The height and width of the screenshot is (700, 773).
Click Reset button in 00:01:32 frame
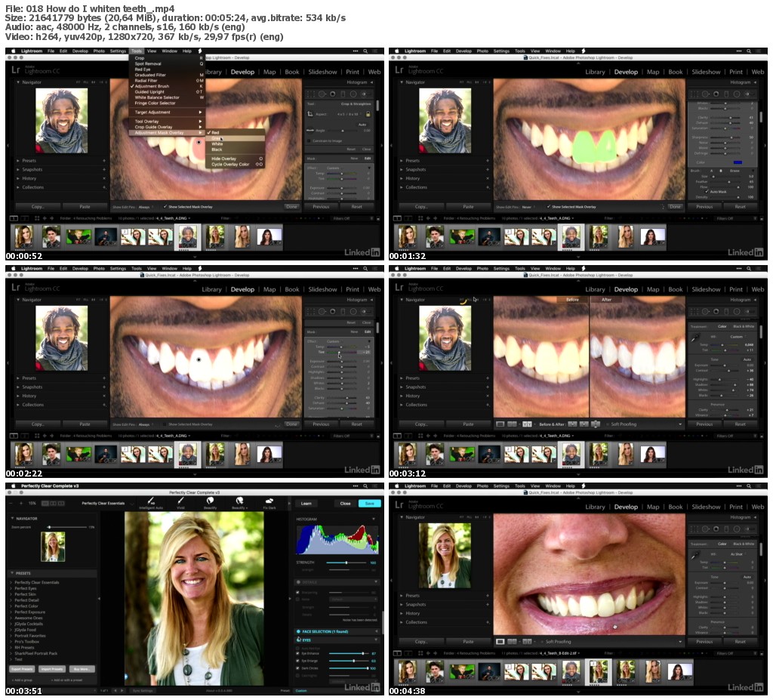tap(740, 207)
